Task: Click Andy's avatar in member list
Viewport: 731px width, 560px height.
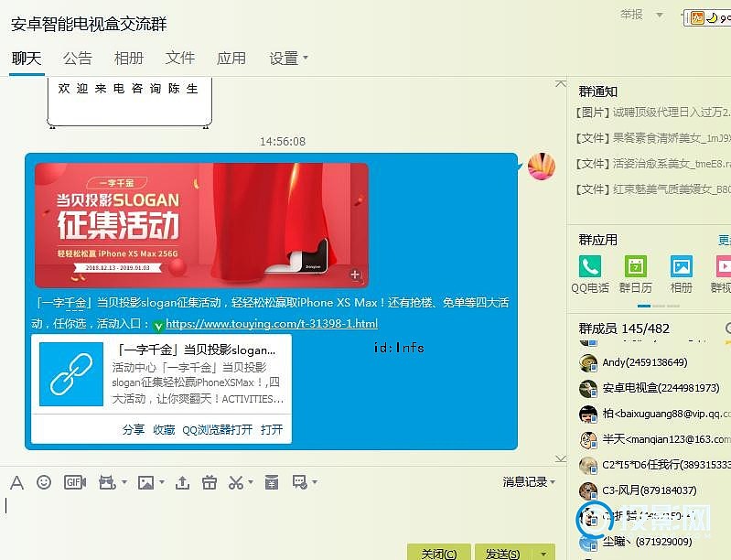Action: (588, 362)
